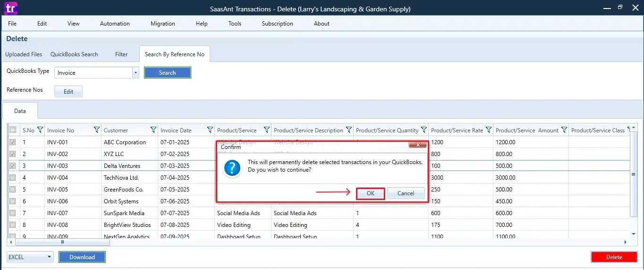Close the Confirm dialog with its X button

(417, 145)
